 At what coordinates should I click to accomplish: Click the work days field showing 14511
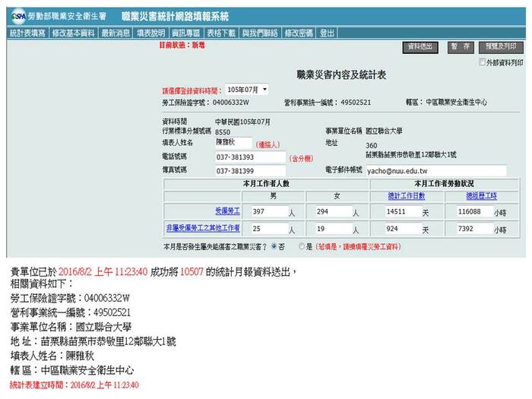point(404,212)
